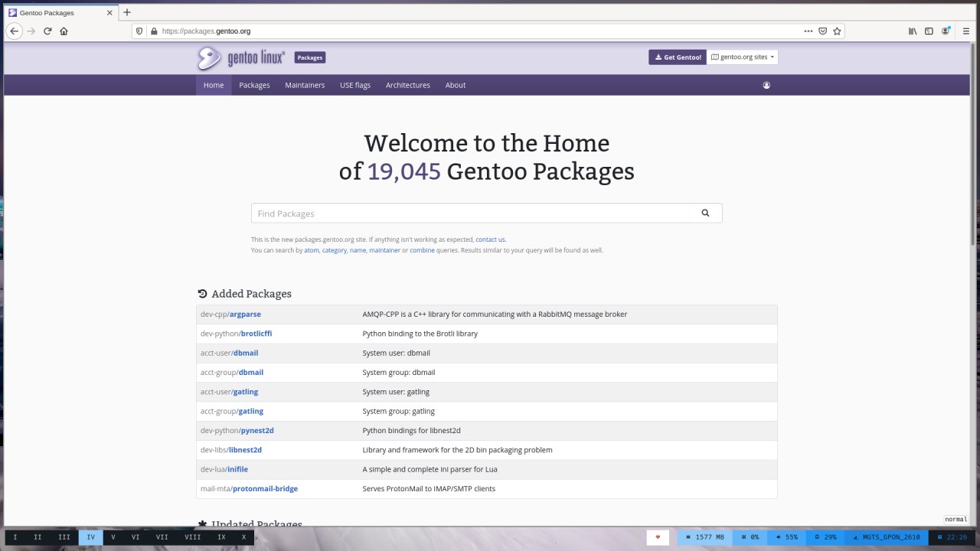Open the acct-group/gatling package

pos(232,411)
